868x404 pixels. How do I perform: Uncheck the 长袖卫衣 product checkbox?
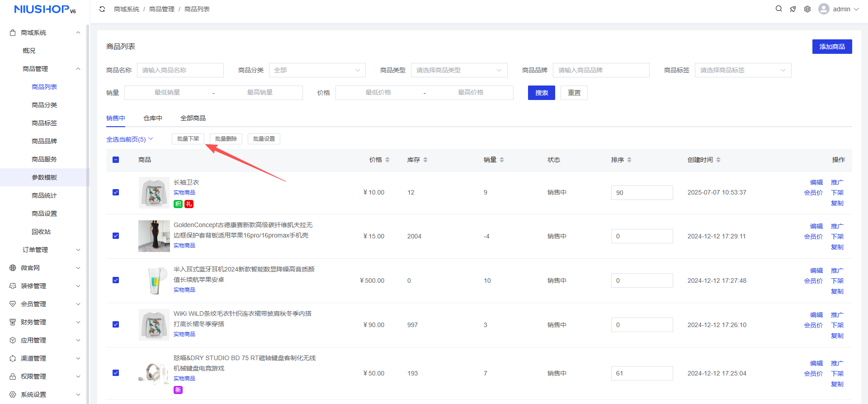(x=116, y=192)
